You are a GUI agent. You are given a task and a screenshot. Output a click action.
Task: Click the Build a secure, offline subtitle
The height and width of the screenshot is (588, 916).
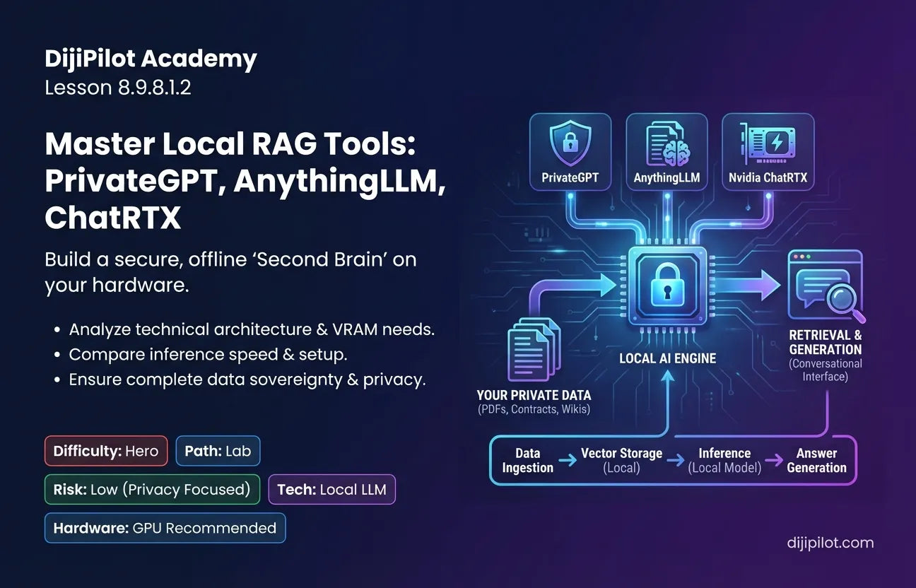(x=230, y=272)
